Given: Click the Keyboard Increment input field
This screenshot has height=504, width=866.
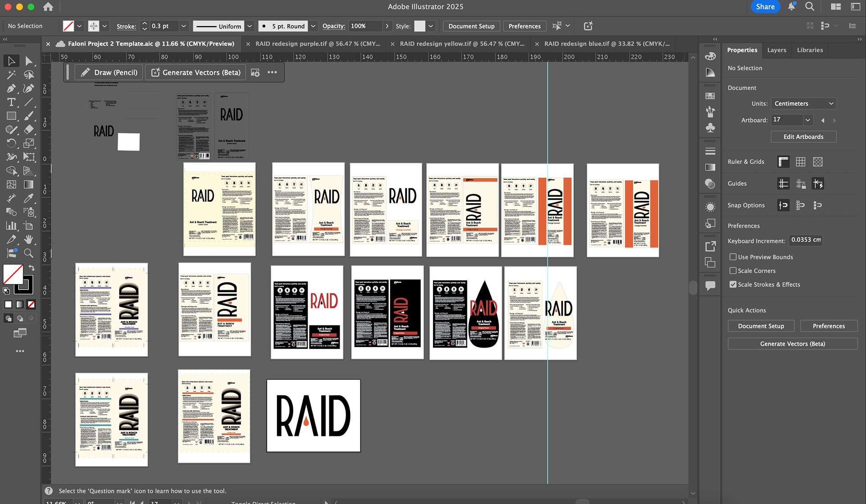Looking at the screenshot, I should click(805, 240).
